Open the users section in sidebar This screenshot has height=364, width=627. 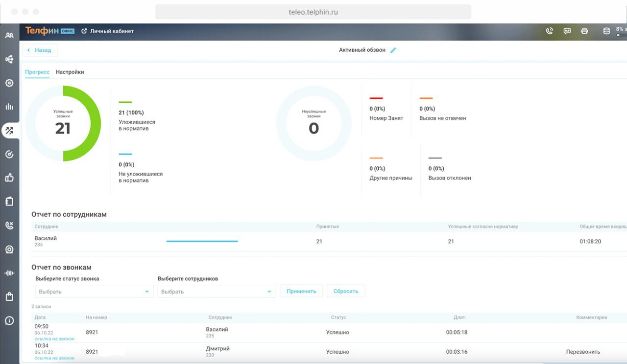[9, 35]
